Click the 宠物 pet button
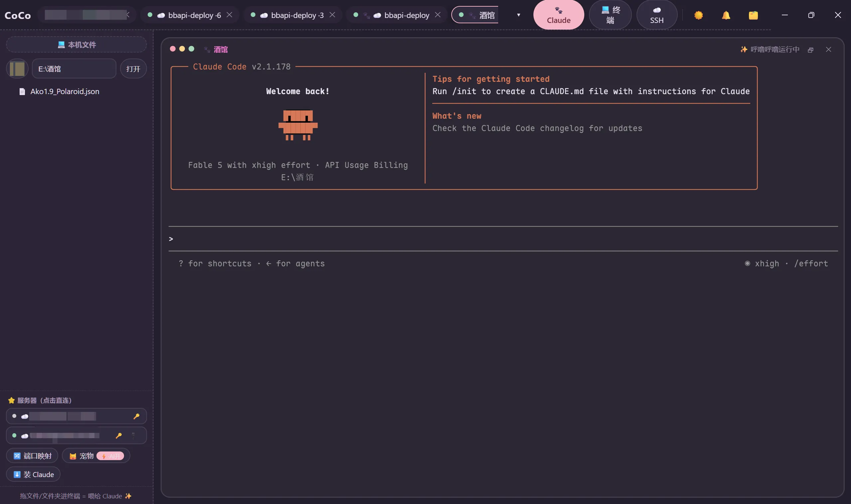This screenshot has width=851, height=504. coord(81,456)
